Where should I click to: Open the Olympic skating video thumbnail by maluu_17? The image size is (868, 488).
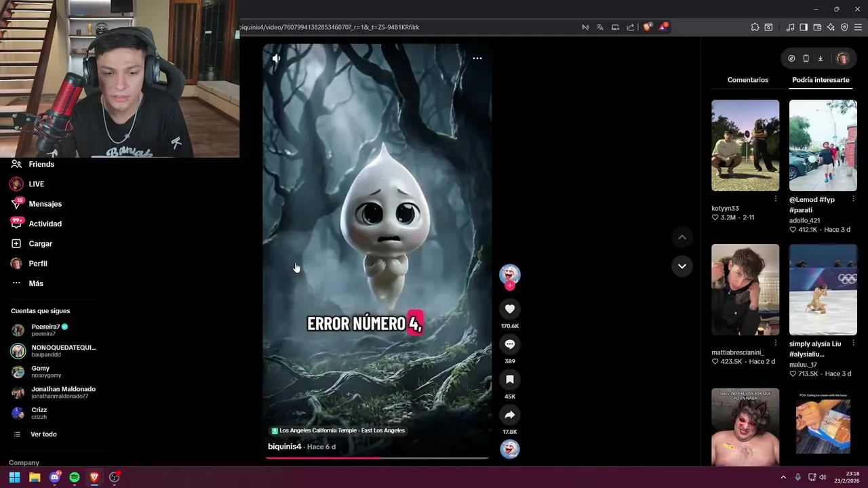point(823,289)
